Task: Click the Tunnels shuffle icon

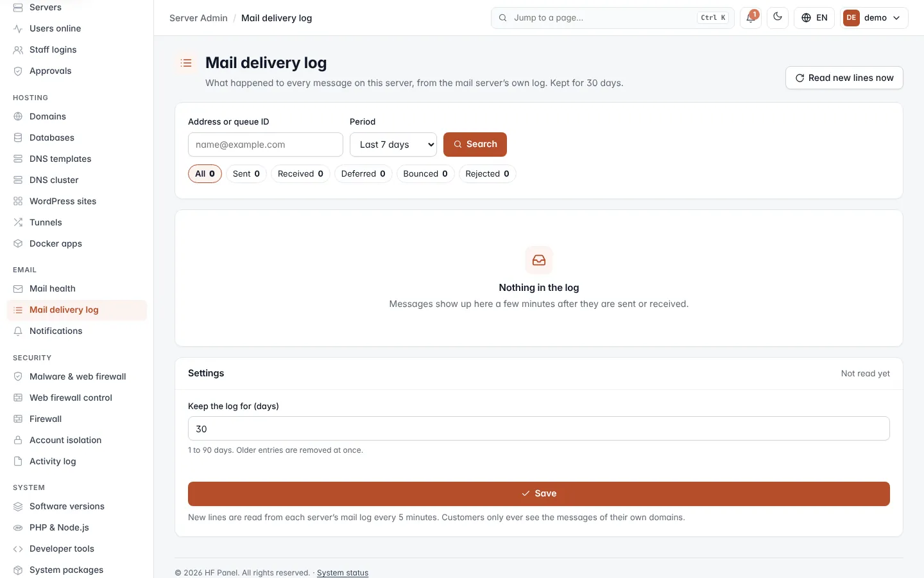Action: 18,223
